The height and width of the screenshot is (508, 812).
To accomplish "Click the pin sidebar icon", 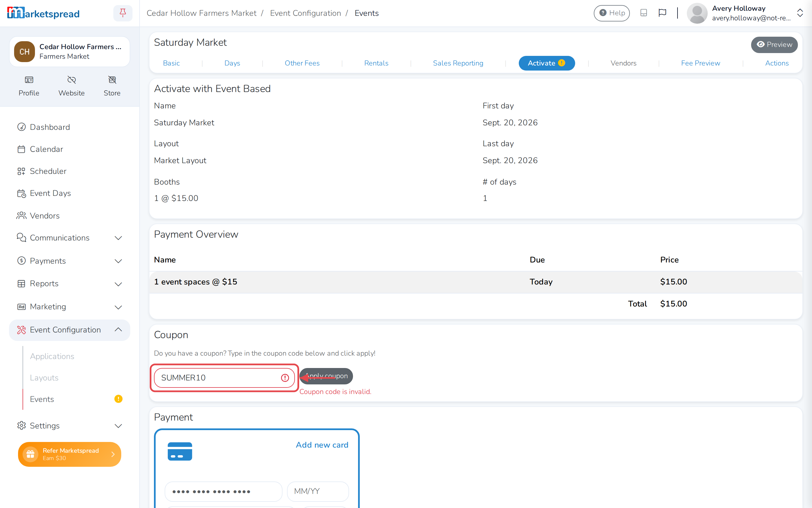I will pyautogui.click(x=123, y=13).
